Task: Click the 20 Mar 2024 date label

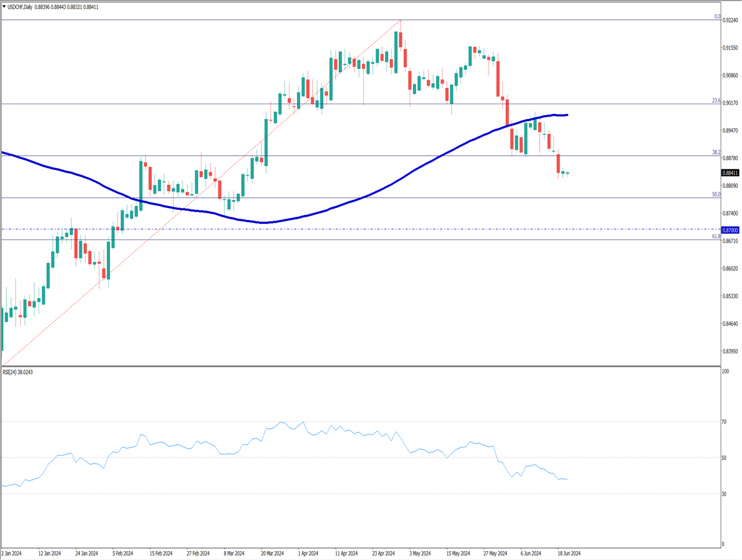Action: [273, 553]
